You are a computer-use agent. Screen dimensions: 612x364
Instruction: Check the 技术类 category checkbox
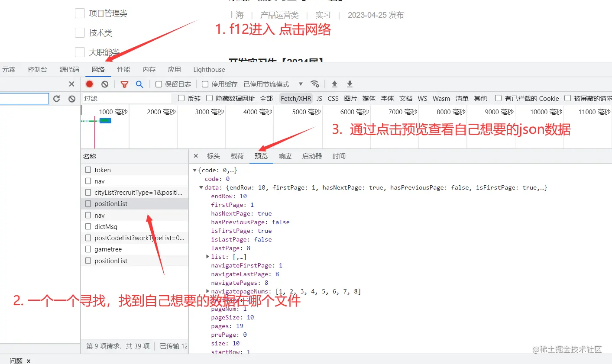pyautogui.click(x=80, y=32)
